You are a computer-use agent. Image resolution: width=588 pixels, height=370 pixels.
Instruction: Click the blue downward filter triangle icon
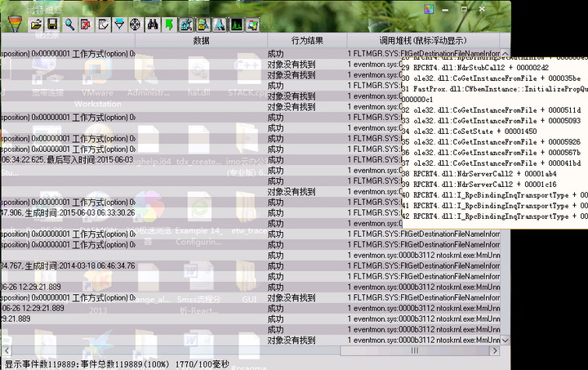(x=119, y=25)
